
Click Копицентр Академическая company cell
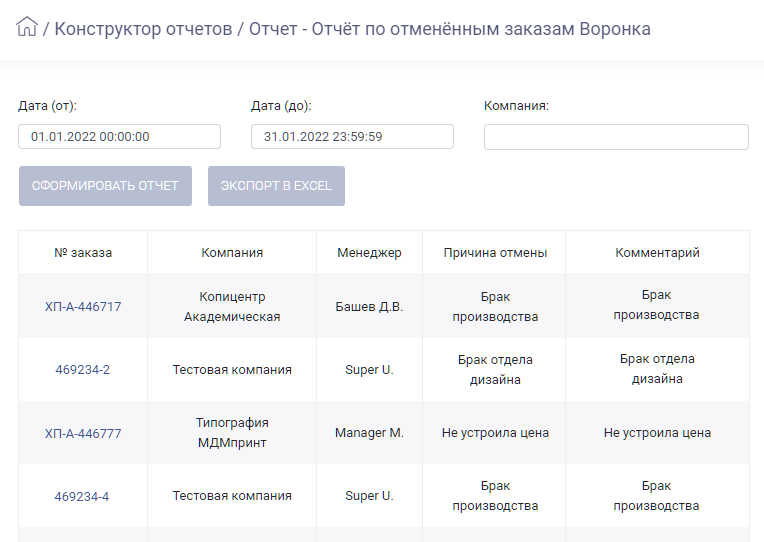[x=232, y=307]
